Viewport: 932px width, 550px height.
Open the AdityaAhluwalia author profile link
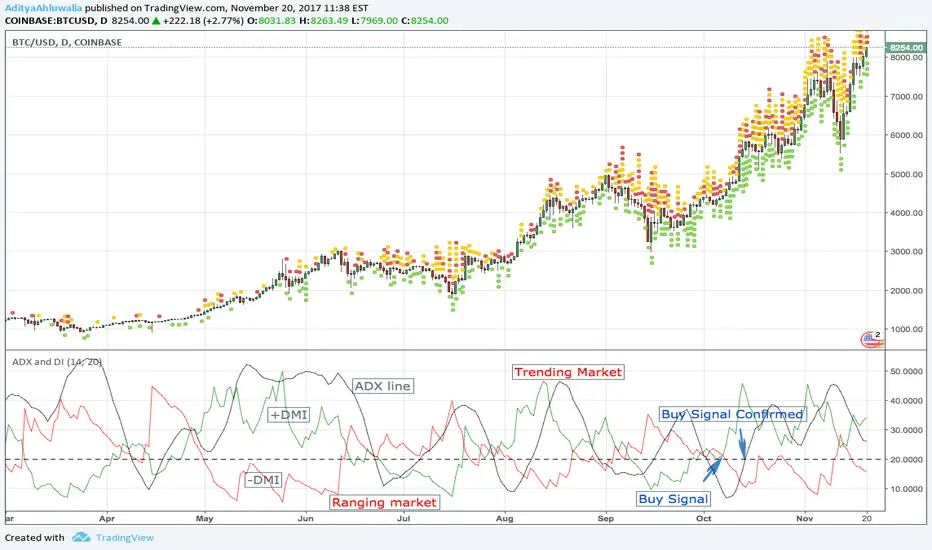click(43, 8)
